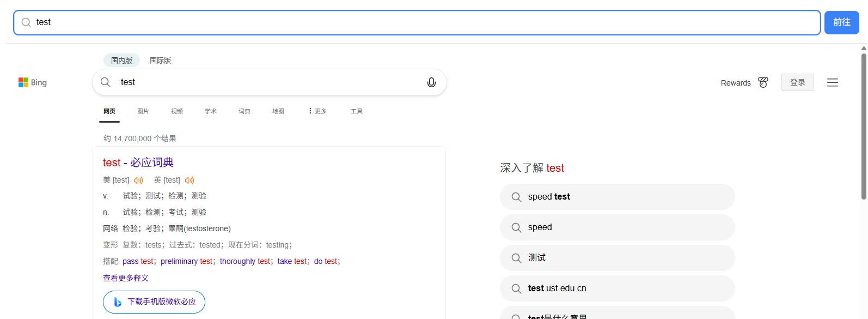Click the '深入了解 test' heading

tap(532, 168)
